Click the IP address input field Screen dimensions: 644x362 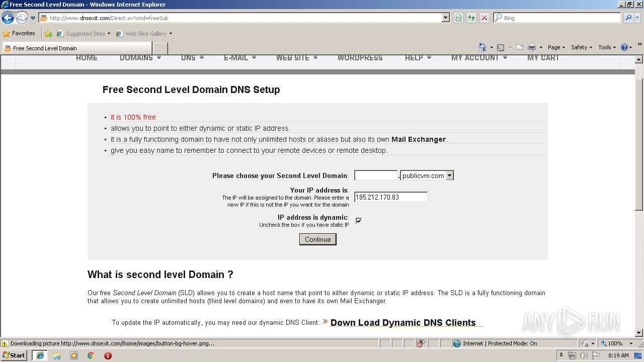[391, 197]
